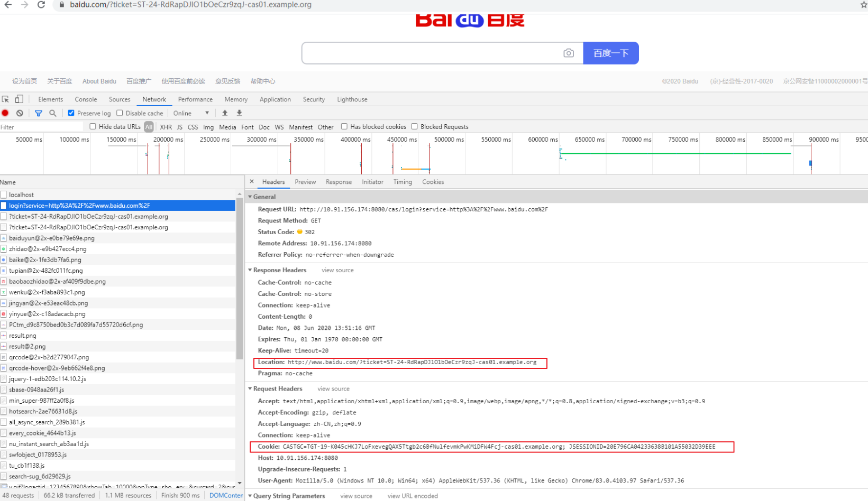Bookmark page with the star icon
The width and height of the screenshot is (868, 501).
(864, 5)
